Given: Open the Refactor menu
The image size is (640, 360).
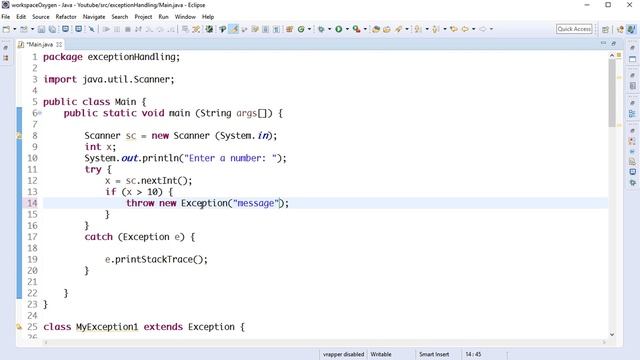Looking at the screenshot, I should [x=66, y=17].
